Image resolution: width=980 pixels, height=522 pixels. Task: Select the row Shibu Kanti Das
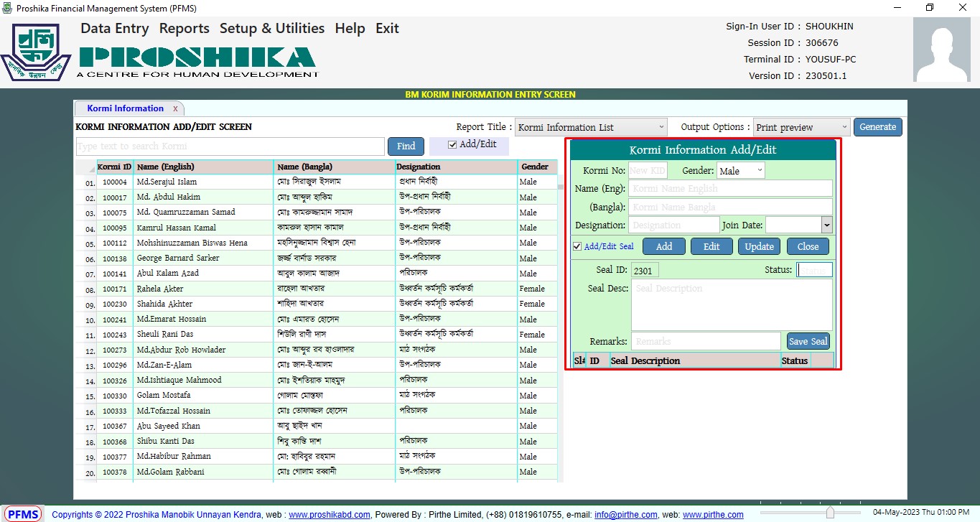pyautogui.click(x=317, y=442)
